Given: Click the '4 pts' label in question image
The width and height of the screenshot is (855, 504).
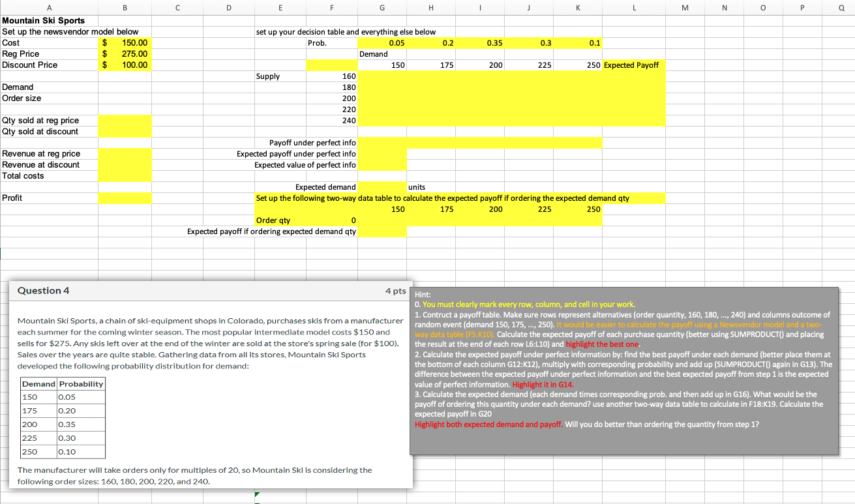Looking at the screenshot, I should tap(395, 291).
